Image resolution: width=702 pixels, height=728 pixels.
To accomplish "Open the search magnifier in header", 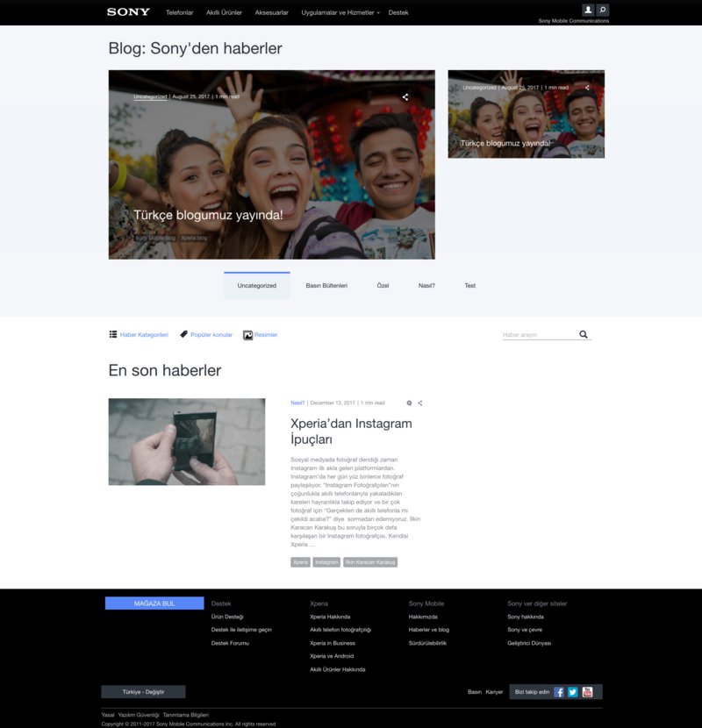I will point(603,10).
